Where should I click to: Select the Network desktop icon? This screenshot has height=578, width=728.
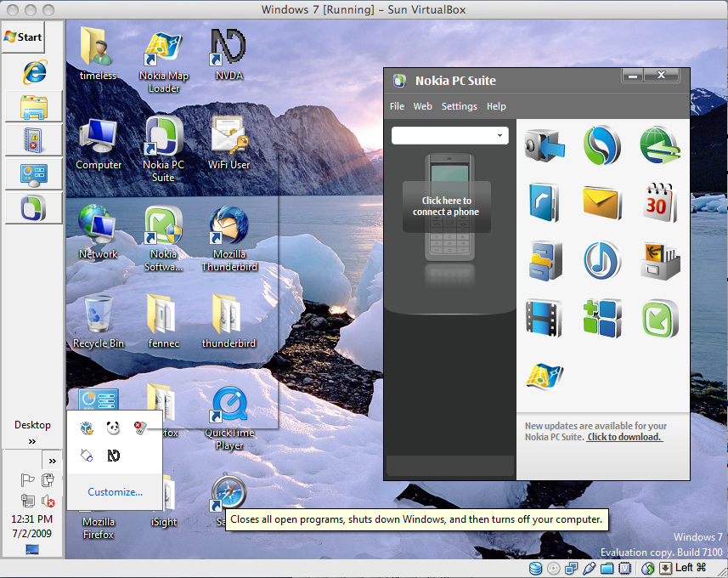pos(98,232)
